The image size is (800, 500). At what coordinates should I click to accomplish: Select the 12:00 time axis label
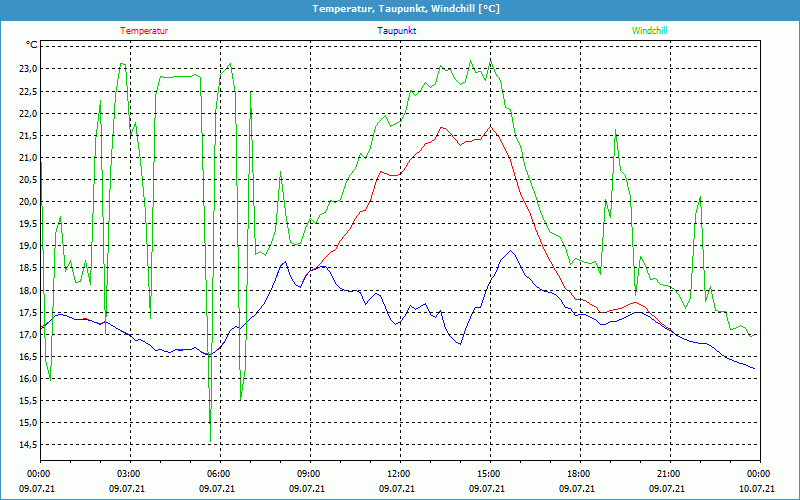click(399, 474)
